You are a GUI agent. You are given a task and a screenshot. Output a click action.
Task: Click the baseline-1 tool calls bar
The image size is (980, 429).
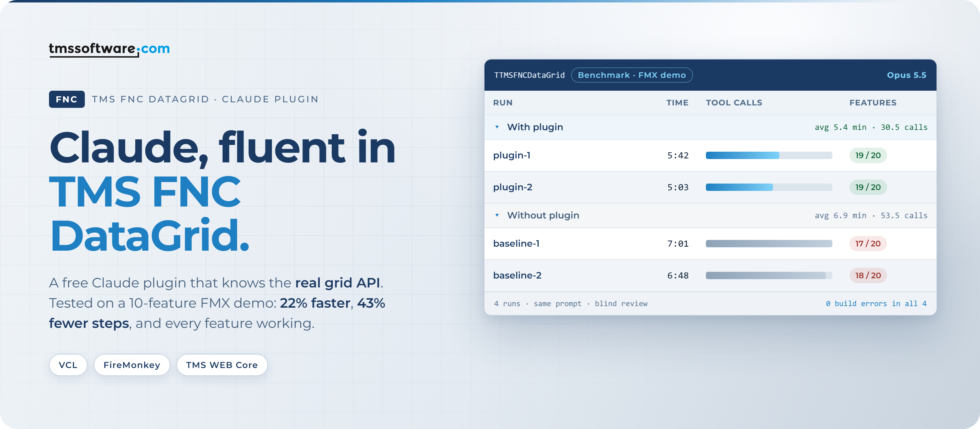769,244
